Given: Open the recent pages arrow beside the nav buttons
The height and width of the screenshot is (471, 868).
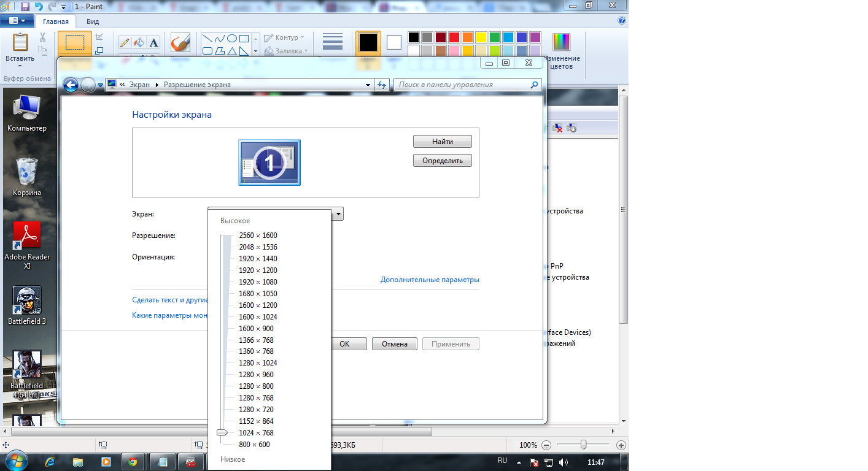Looking at the screenshot, I should coord(101,85).
